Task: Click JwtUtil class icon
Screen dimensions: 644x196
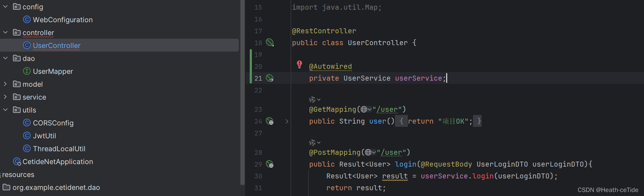Action: [x=27, y=135]
